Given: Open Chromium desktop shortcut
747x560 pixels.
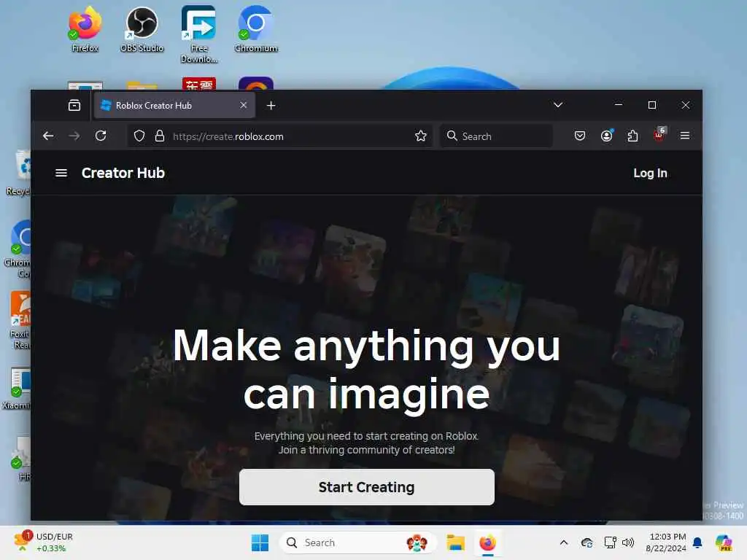Looking at the screenshot, I should [x=256, y=28].
